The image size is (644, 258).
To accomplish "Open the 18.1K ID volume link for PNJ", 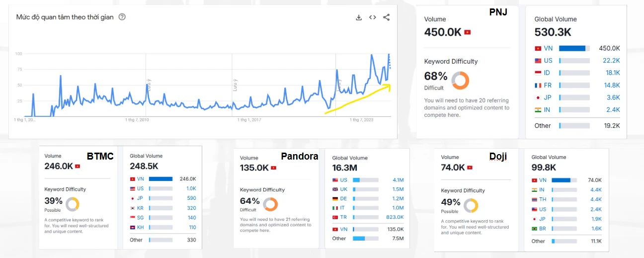I will (612, 73).
